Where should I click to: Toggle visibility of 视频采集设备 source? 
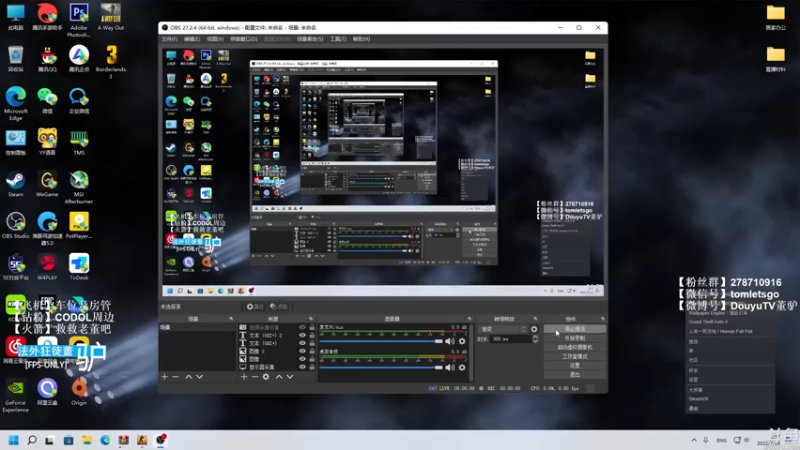[302, 328]
